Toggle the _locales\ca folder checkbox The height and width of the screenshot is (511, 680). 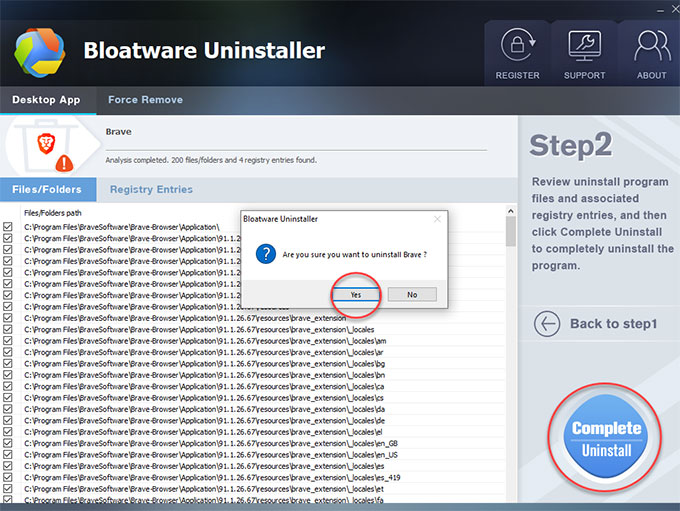[8, 386]
